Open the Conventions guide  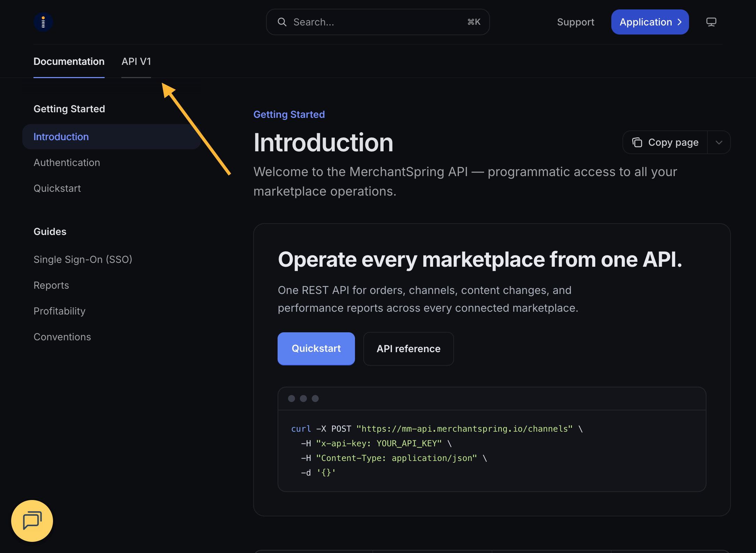(x=62, y=337)
